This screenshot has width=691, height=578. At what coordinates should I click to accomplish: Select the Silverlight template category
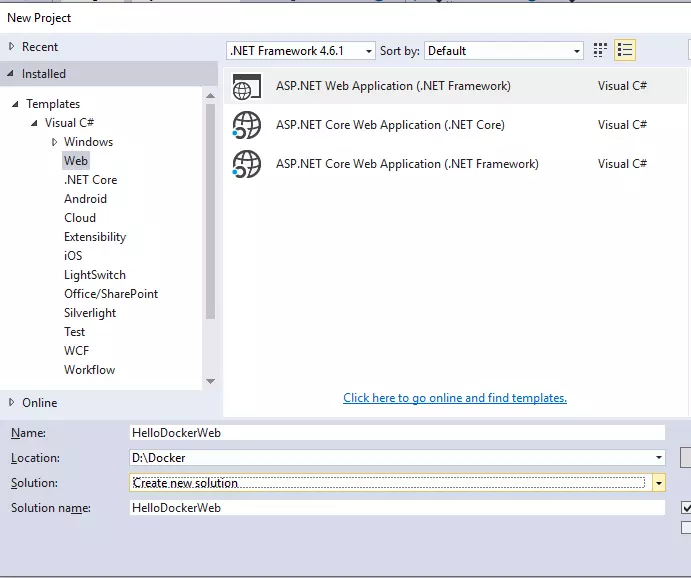point(90,313)
